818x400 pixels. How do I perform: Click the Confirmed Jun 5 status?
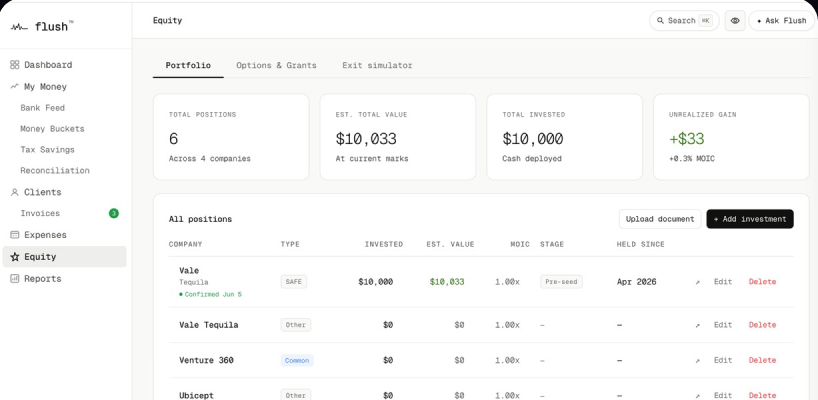click(x=210, y=295)
